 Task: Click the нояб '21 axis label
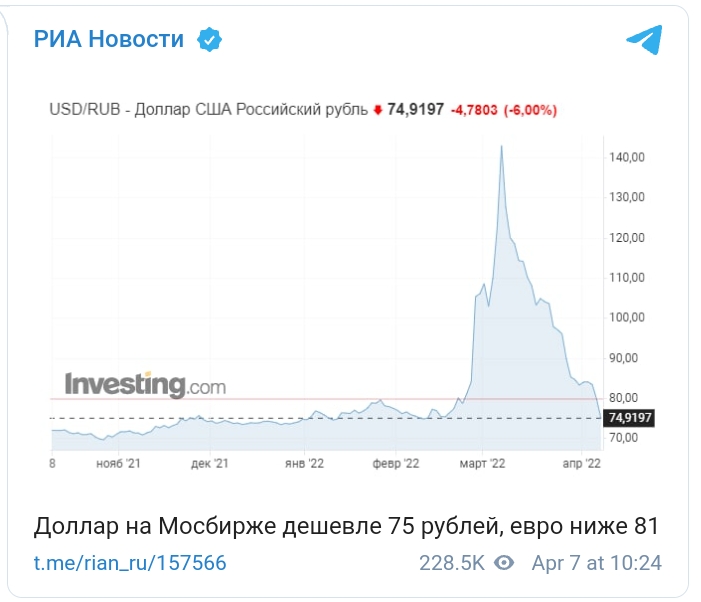coord(118,463)
